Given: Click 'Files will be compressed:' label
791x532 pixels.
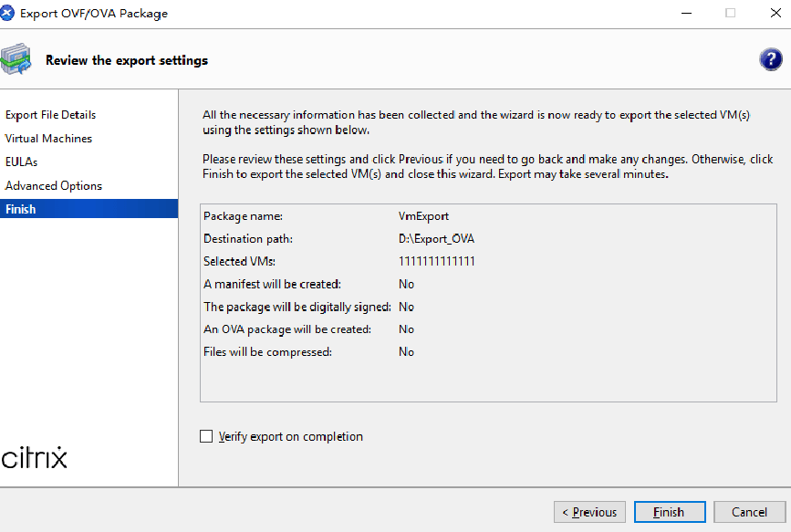Looking at the screenshot, I should pos(267,352).
